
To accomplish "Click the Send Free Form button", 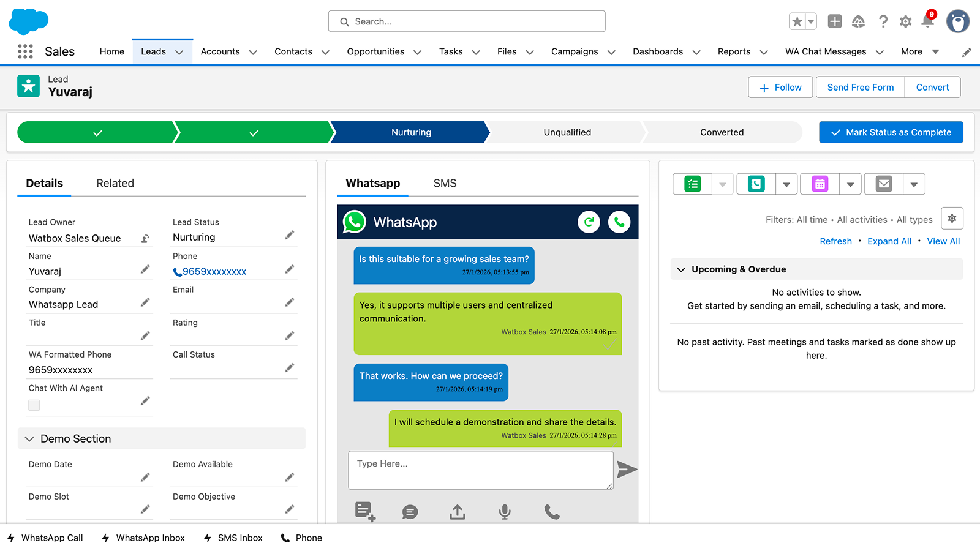I will (x=861, y=87).
